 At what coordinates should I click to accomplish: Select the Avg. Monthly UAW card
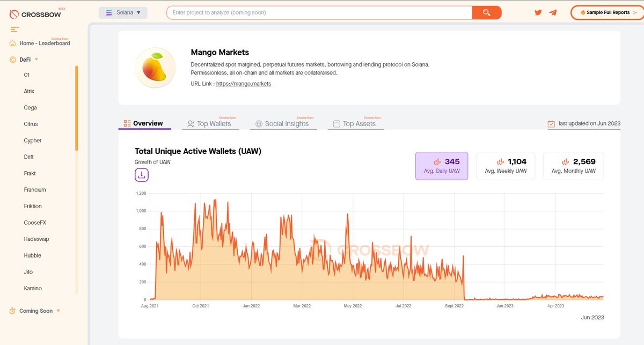(574, 166)
